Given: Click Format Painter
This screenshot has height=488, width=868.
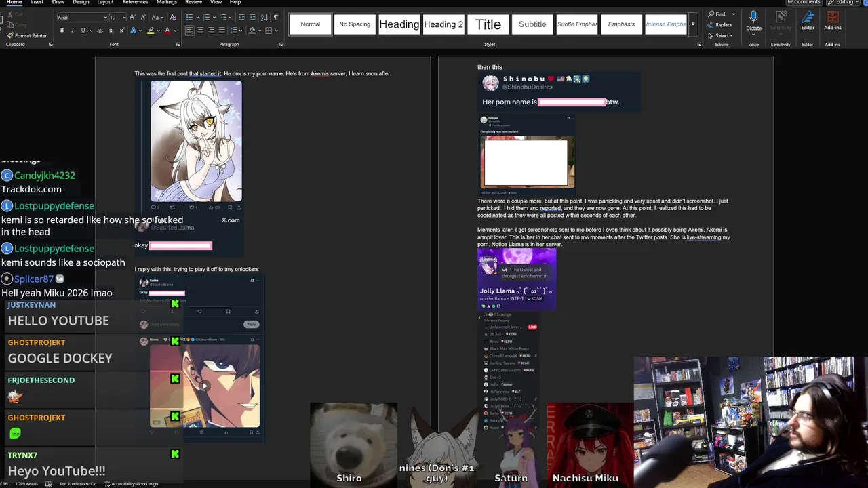Looking at the screenshot, I should click(x=26, y=35).
